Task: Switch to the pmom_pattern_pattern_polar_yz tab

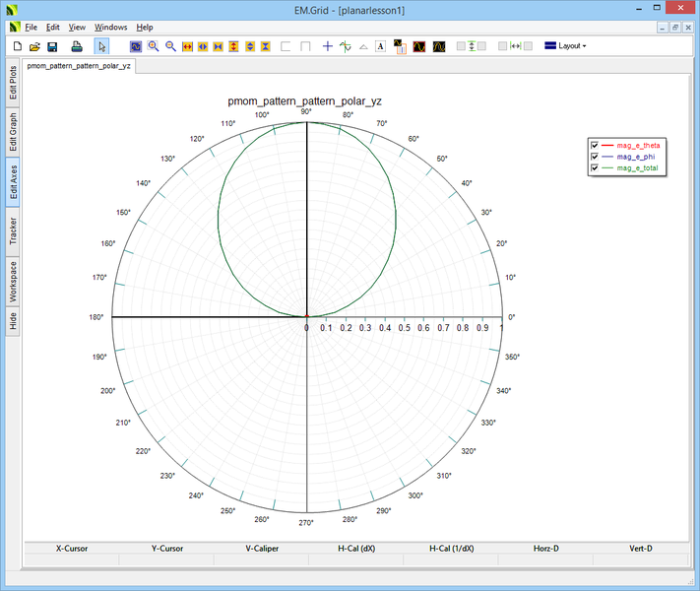Action: [79, 67]
